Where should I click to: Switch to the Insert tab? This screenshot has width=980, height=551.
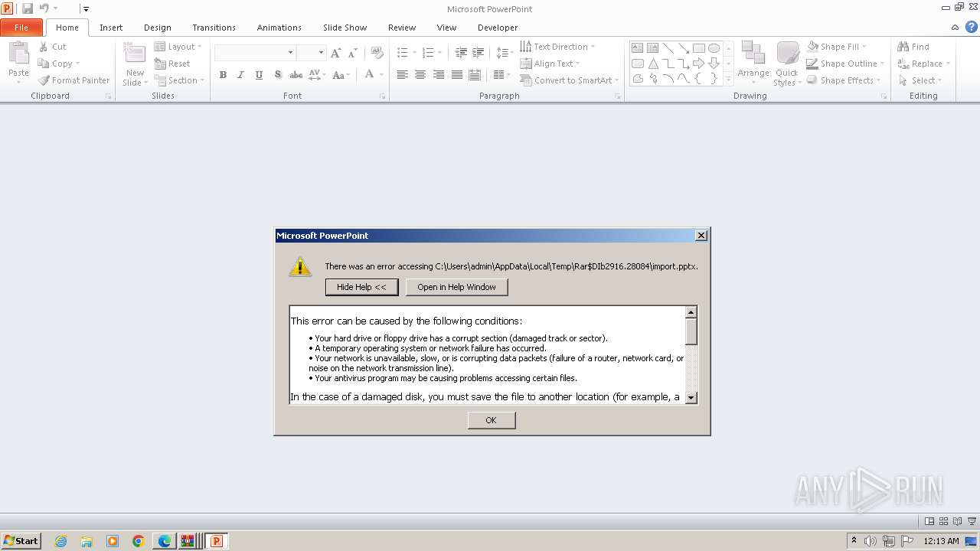[111, 28]
